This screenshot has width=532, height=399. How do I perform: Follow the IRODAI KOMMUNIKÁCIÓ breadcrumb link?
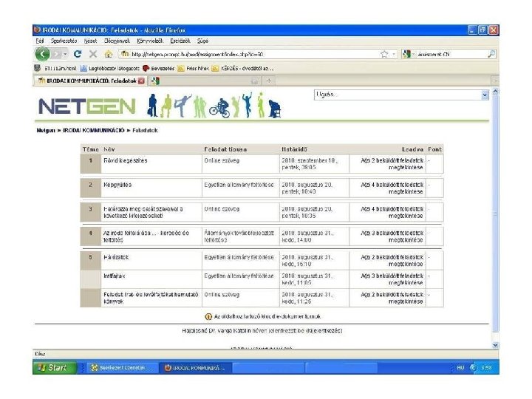[x=94, y=130]
